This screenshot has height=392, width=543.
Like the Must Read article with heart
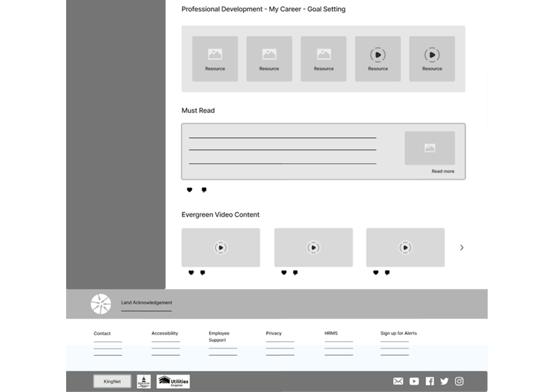pos(189,190)
